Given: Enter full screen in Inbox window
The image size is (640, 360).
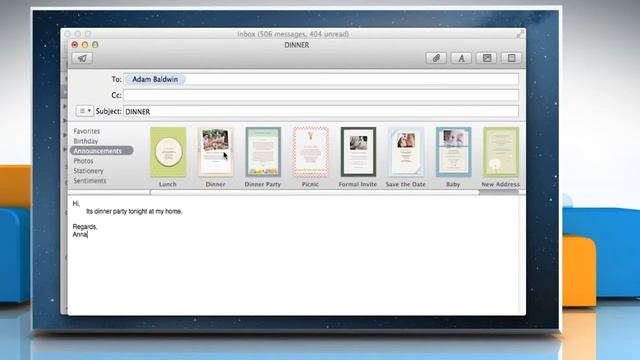Looking at the screenshot, I should point(520,34).
